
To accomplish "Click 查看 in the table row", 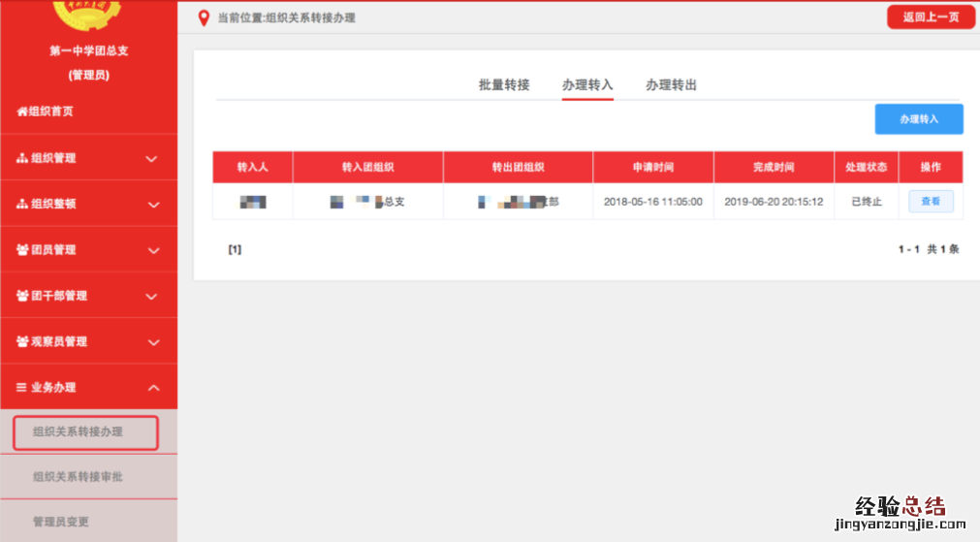I will [931, 202].
